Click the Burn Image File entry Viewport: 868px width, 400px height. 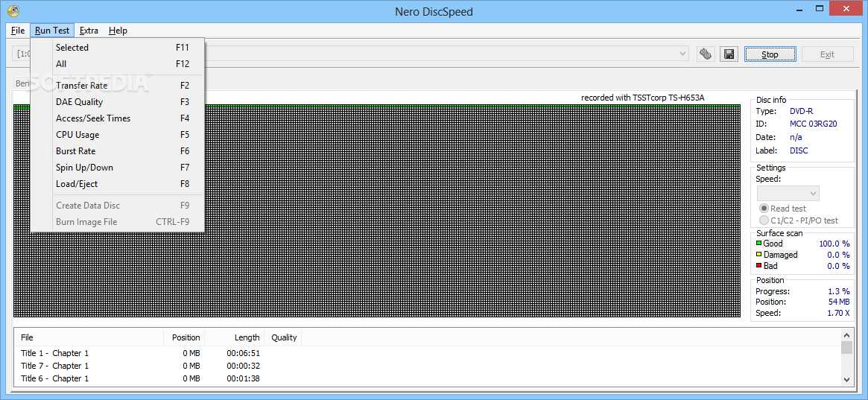tap(118, 222)
